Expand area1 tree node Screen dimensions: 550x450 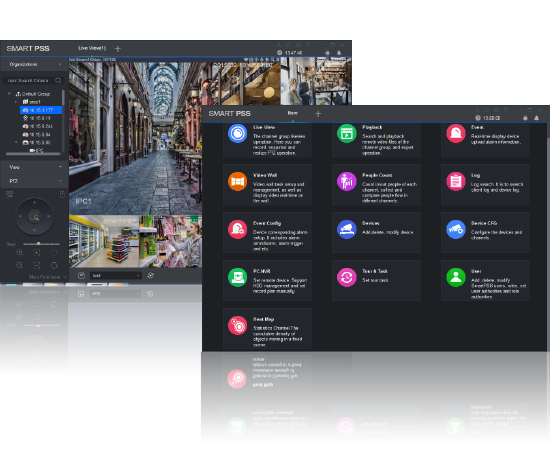pyautogui.click(x=16, y=102)
